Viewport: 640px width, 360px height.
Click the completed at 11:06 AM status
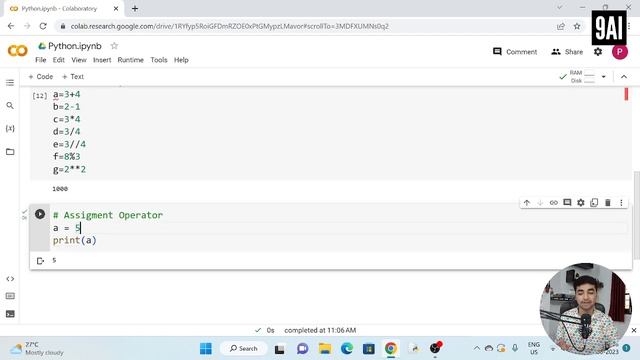pos(320,330)
